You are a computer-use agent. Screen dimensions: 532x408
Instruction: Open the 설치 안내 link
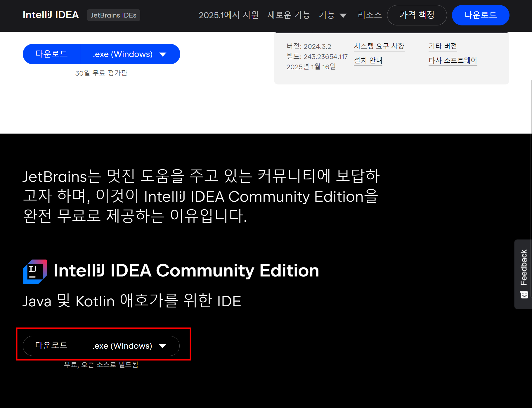(368, 60)
